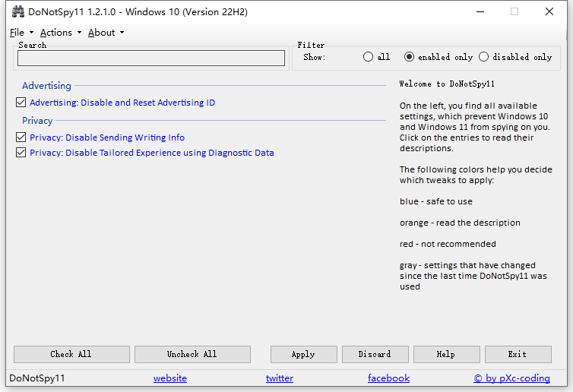Select the 'enabled only' filter radio button
Viewport: 573px width, 392px height.
pos(409,57)
